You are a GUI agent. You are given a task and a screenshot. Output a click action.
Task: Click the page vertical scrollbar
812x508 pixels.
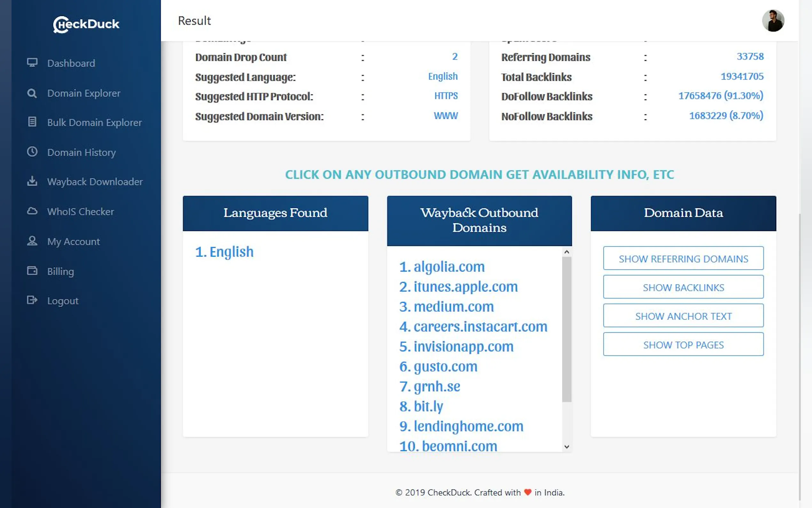click(800, 356)
